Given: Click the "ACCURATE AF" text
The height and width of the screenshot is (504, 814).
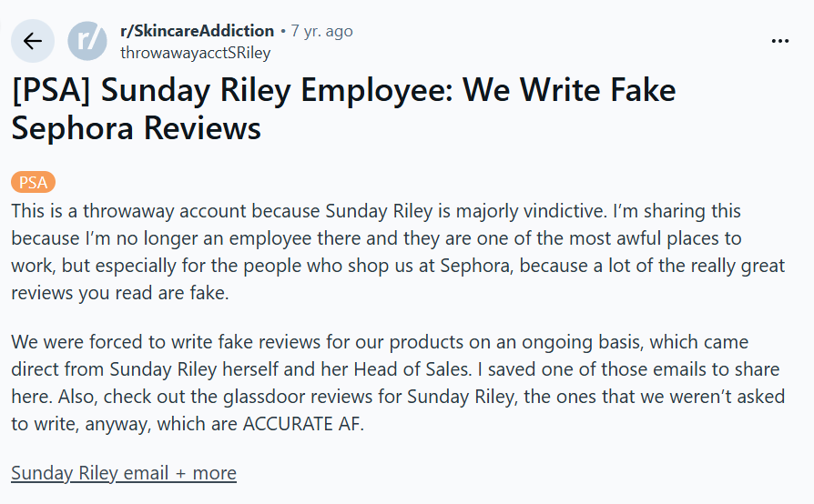Looking at the screenshot, I should point(302,425).
